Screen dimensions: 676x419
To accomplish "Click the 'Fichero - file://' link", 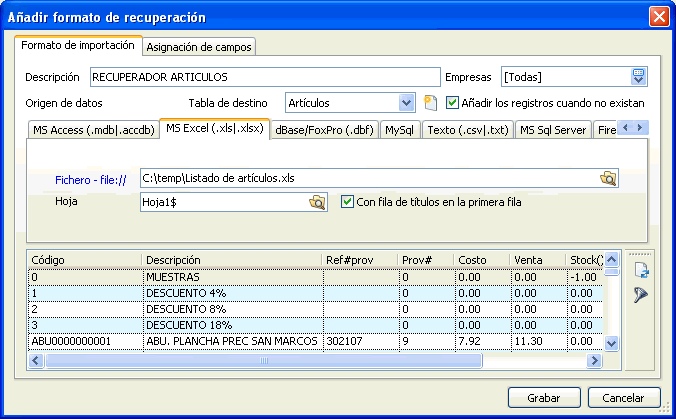I will [x=91, y=180].
